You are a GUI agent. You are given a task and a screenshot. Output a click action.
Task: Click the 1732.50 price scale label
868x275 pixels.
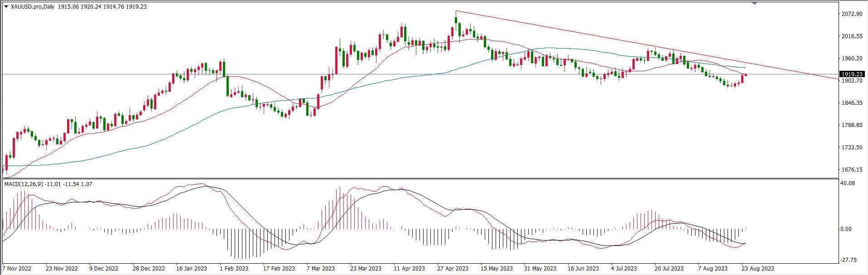[852, 147]
